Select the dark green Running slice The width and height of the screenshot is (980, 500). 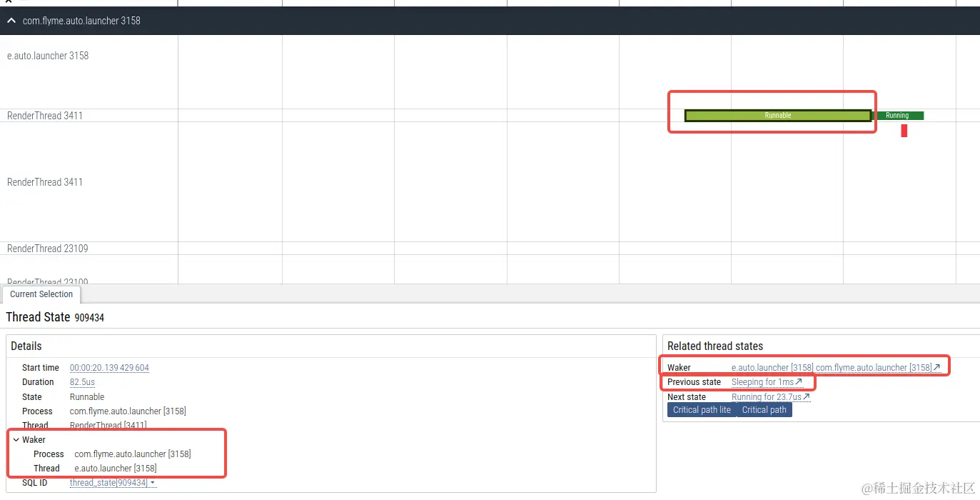898,116
